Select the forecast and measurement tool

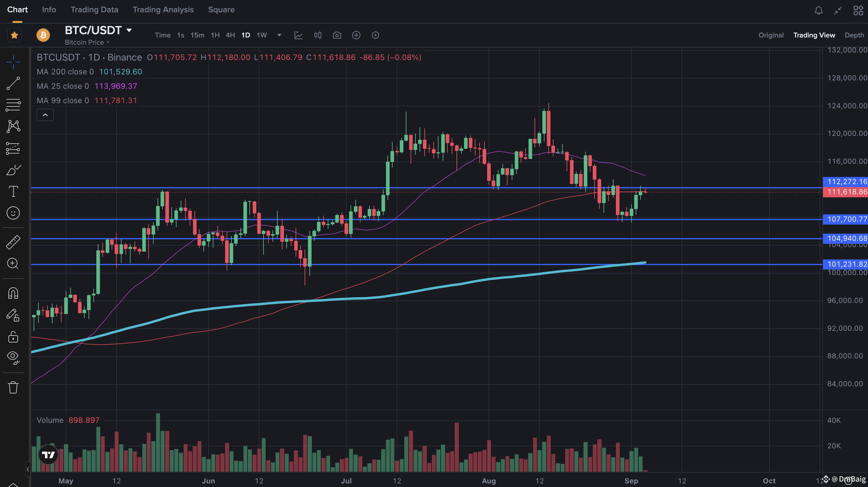[x=13, y=148]
